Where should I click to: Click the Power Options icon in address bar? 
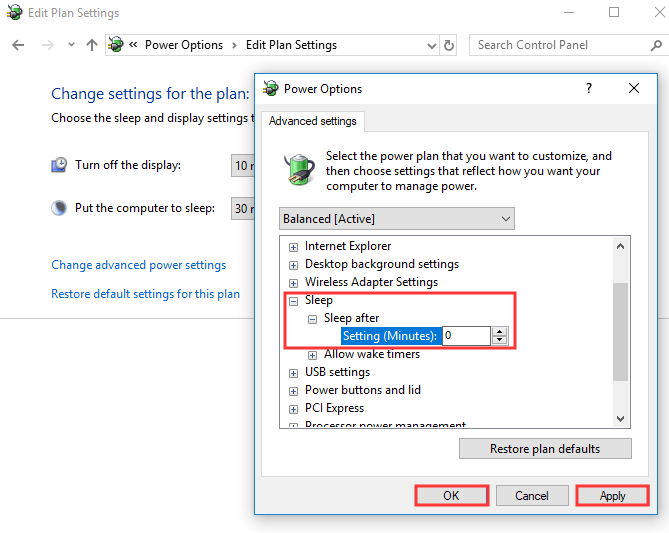116,45
